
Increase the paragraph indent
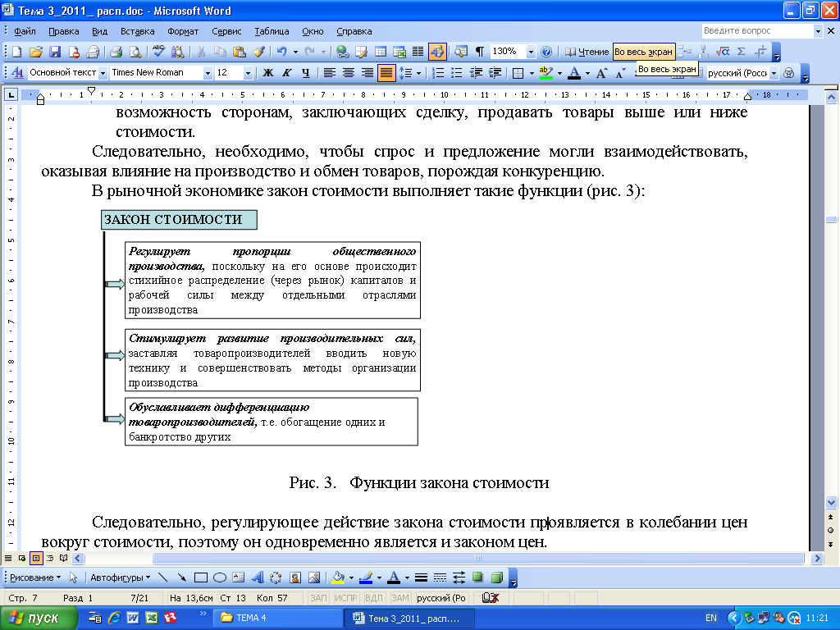tap(495, 73)
